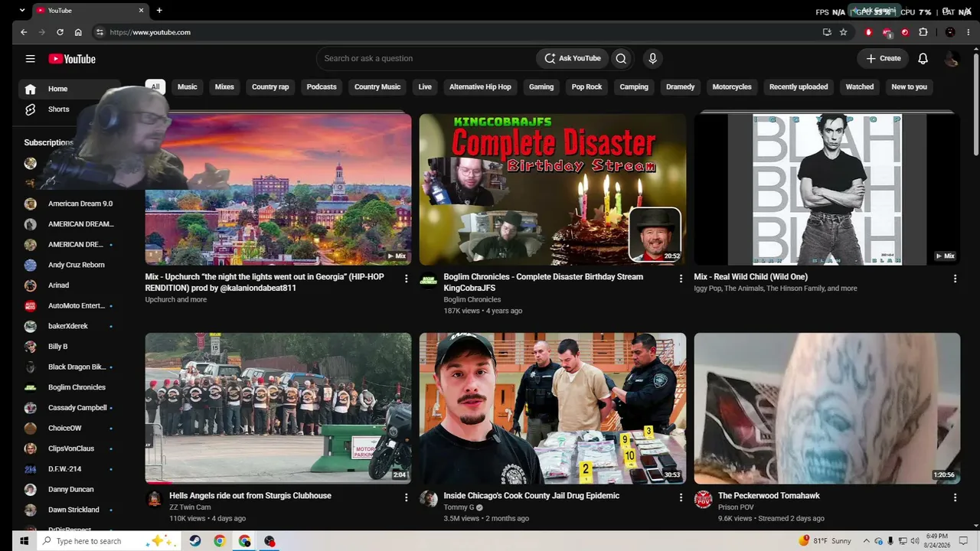Open the Andy Cruz Reborn subscription
The image size is (980, 551).
coord(70,265)
